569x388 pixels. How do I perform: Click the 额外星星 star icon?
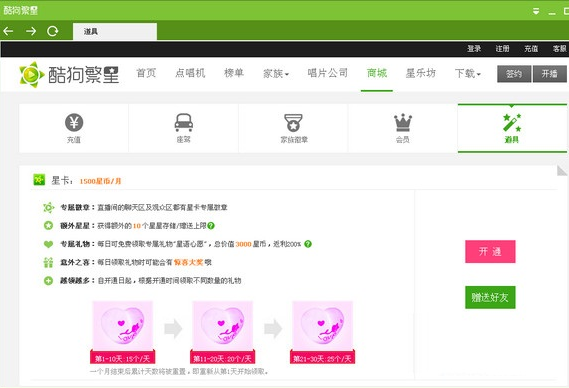48,226
